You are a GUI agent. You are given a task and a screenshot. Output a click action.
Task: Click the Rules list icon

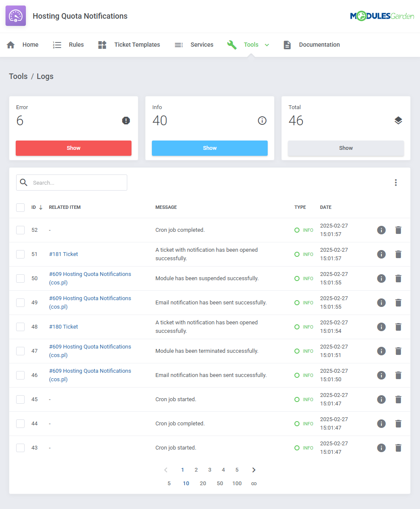57,45
